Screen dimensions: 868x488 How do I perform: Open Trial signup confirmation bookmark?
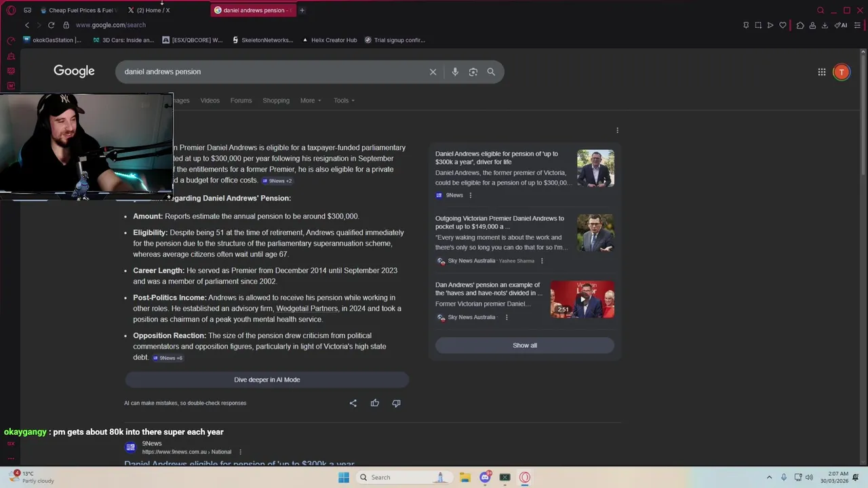pos(395,40)
